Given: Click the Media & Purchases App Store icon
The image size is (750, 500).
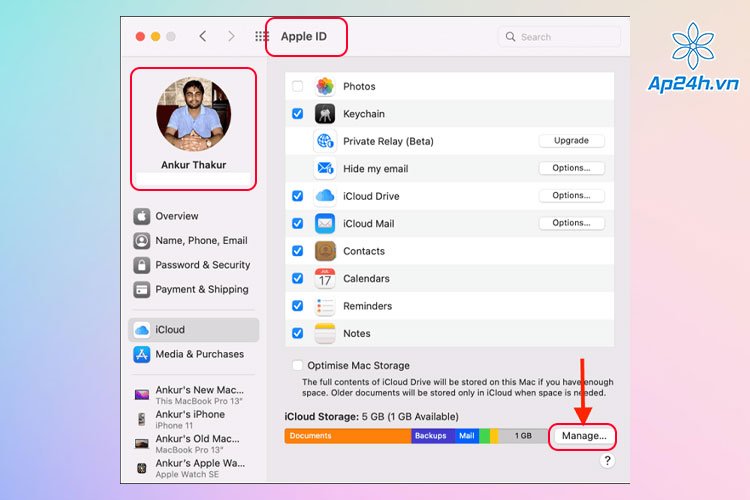Looking at the screenshot, I should pyautogui.click(x=142, y=355).
